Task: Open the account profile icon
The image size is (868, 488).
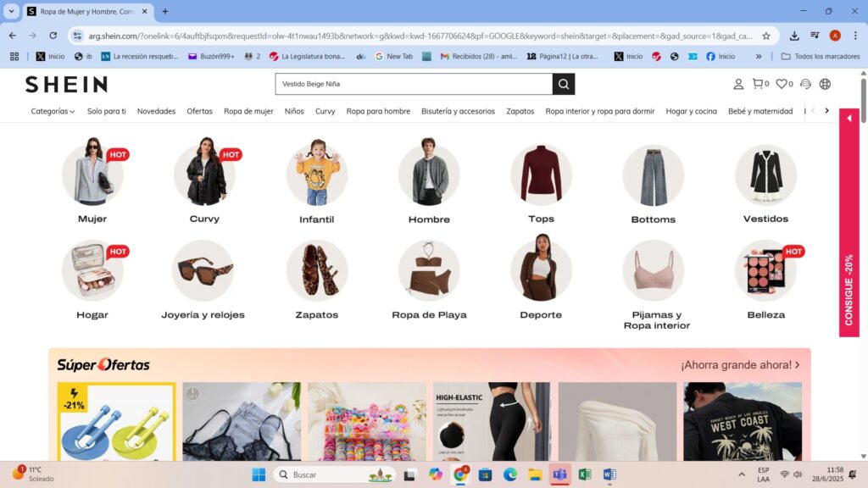Action: coord(738,84)
